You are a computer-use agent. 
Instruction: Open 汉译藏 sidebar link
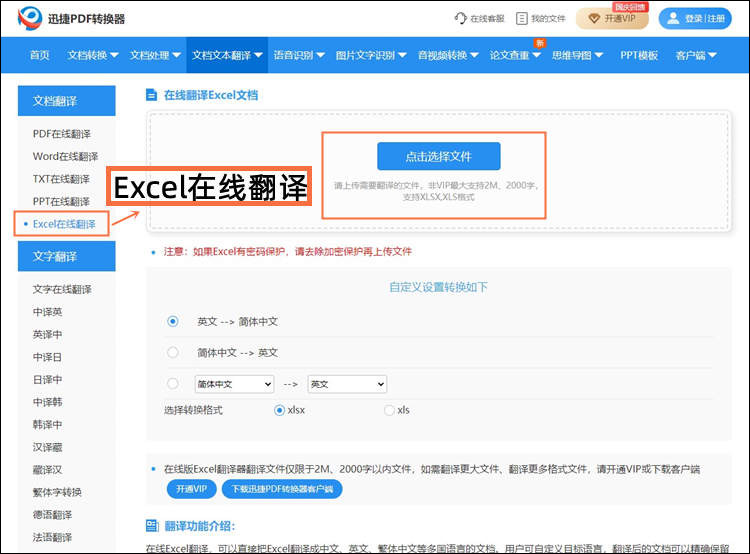click(47, 447)
